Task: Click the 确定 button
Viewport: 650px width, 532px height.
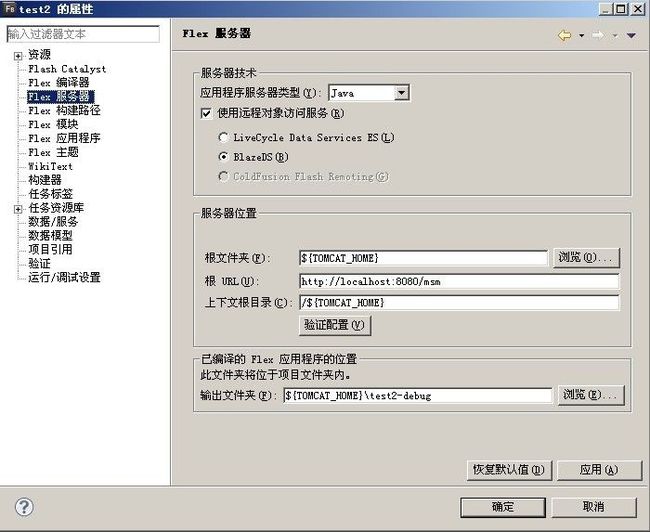Action: point(503,507)
